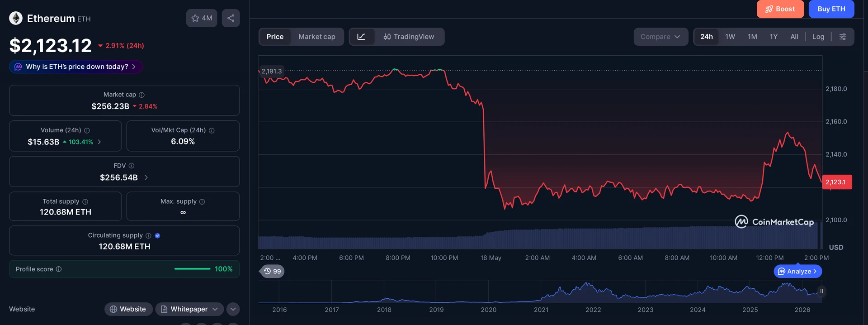Open chart settings sliders icon

click(843, 37)
